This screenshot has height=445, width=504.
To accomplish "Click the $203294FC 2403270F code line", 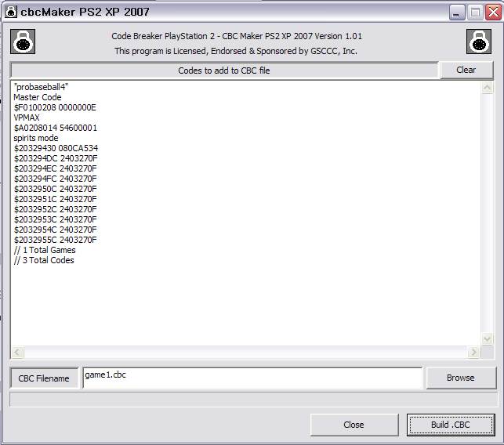I will 56,179.
